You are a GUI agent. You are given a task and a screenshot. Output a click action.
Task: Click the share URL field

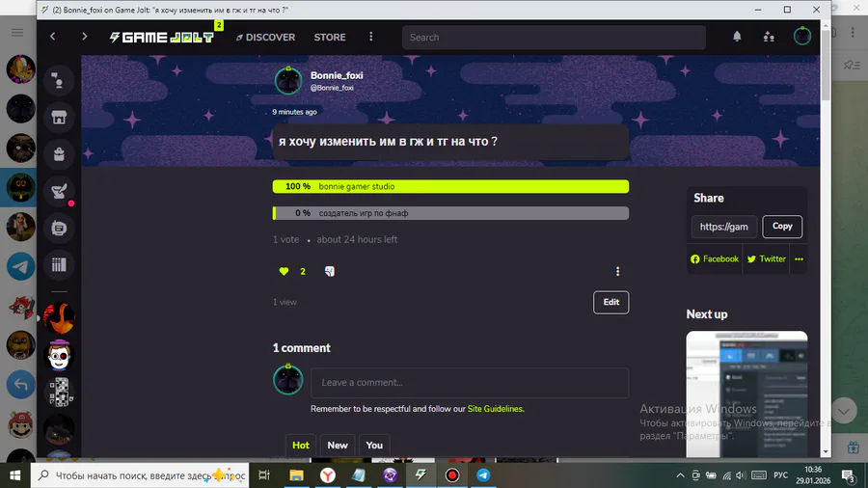[724, 227]
